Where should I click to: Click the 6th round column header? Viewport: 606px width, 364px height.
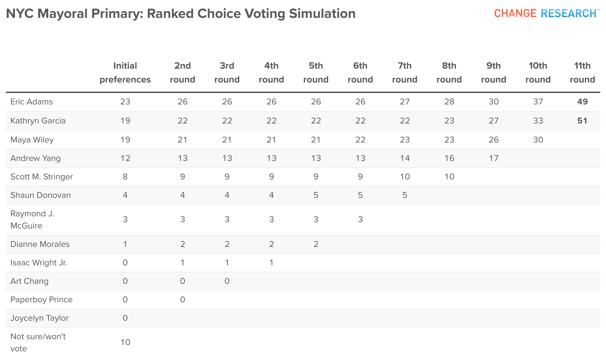(x=360, y=73)
